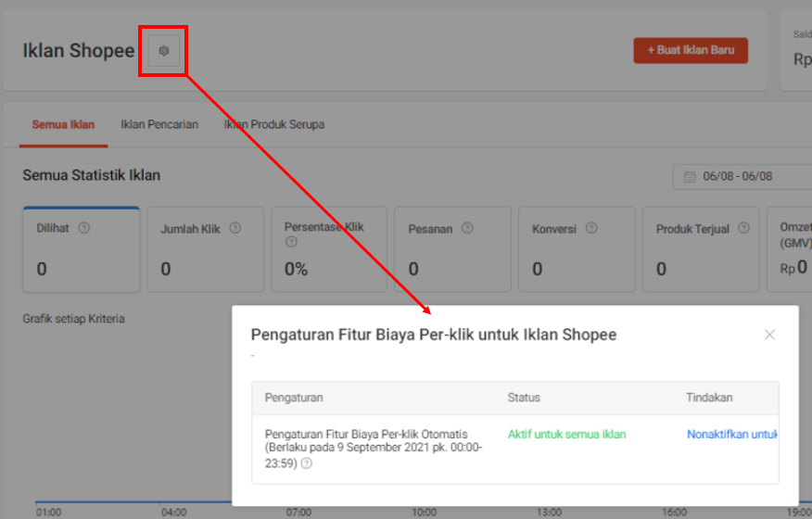
Task: Open Iklan Shopee settings gear icon
Action: (164, 51)
